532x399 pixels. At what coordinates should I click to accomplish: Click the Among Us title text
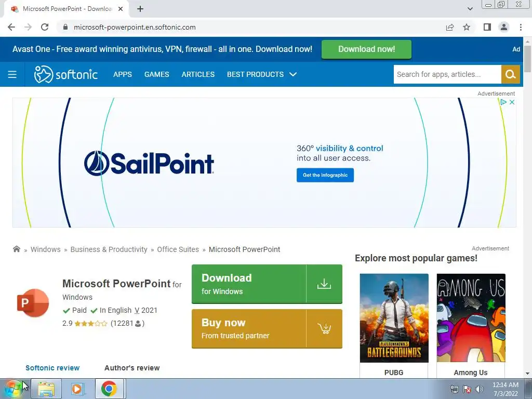click(x=471, y=373)
